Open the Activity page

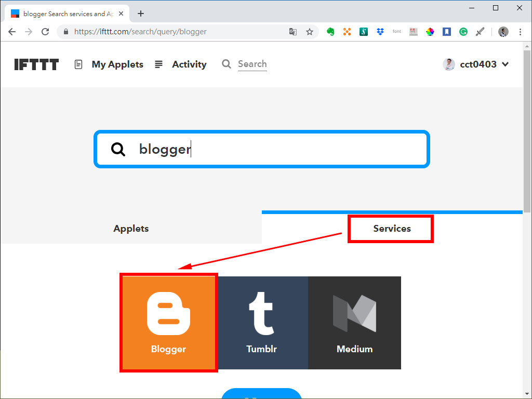click(189, 64)
